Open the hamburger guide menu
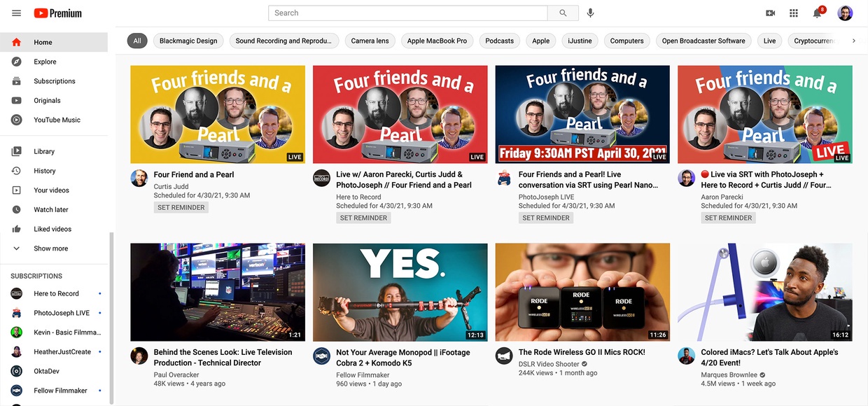 pyautogui.click(x=17, y=13)
